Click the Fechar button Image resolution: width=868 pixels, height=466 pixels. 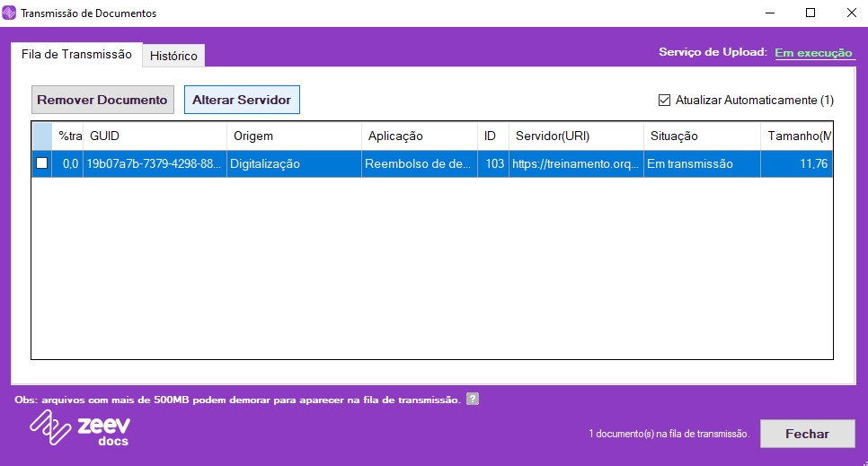click(806, 434)
